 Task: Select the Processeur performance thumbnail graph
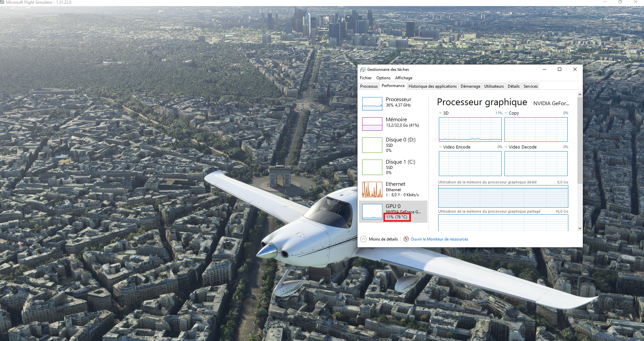(x=372, y=104)
